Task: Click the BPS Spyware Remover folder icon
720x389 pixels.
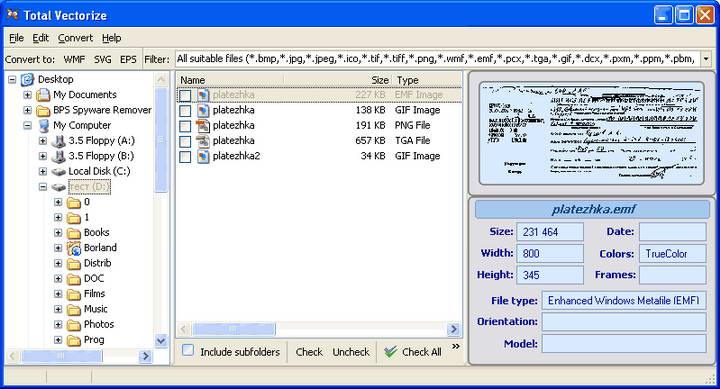Action: click(43, 111)
